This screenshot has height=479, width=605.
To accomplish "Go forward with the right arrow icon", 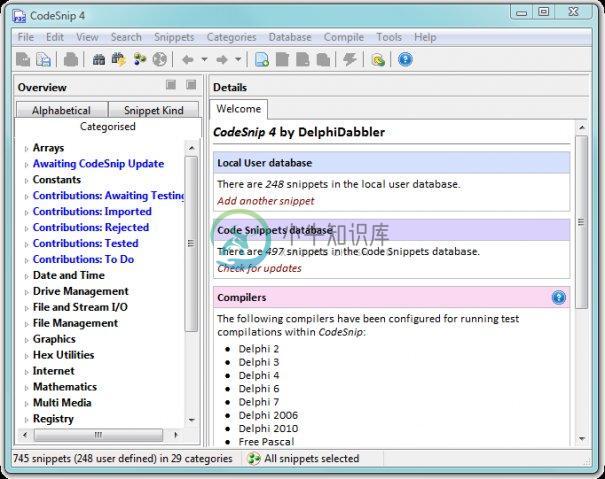I will [x=222, y=59].
